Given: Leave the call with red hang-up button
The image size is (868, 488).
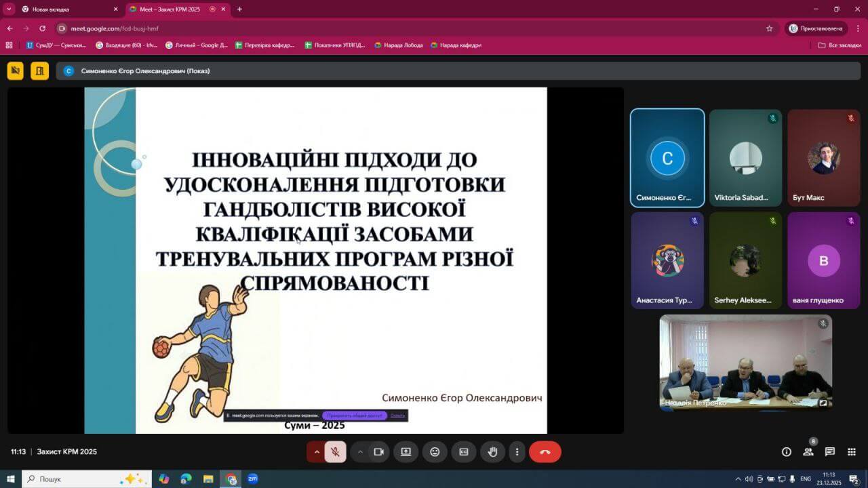Looking at the screenshot, I should pyautogui.click(x=545, y=452).
